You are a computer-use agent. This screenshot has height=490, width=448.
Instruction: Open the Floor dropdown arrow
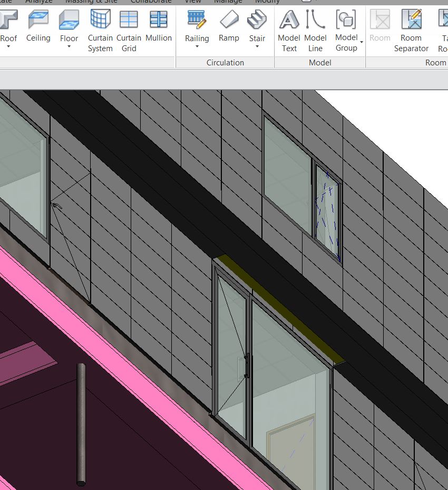[69, 46]
